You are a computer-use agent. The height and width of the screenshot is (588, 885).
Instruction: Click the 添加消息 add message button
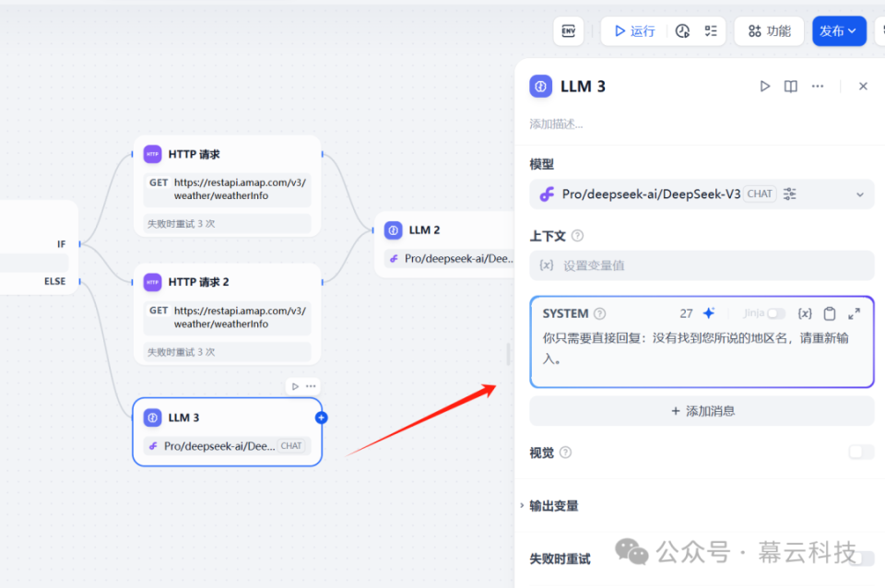tap(702, 411)
